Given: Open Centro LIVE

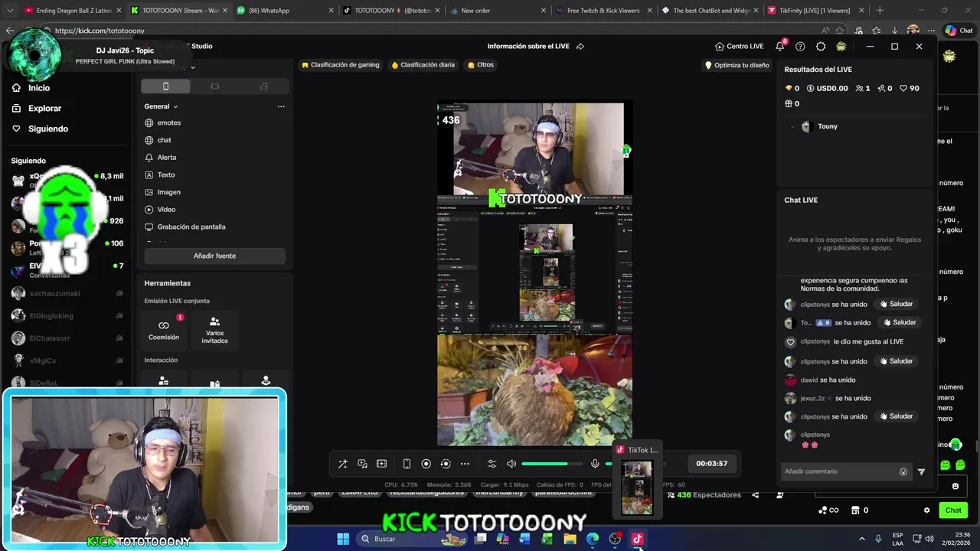Looking at the screenshot, I should (740, 46).
